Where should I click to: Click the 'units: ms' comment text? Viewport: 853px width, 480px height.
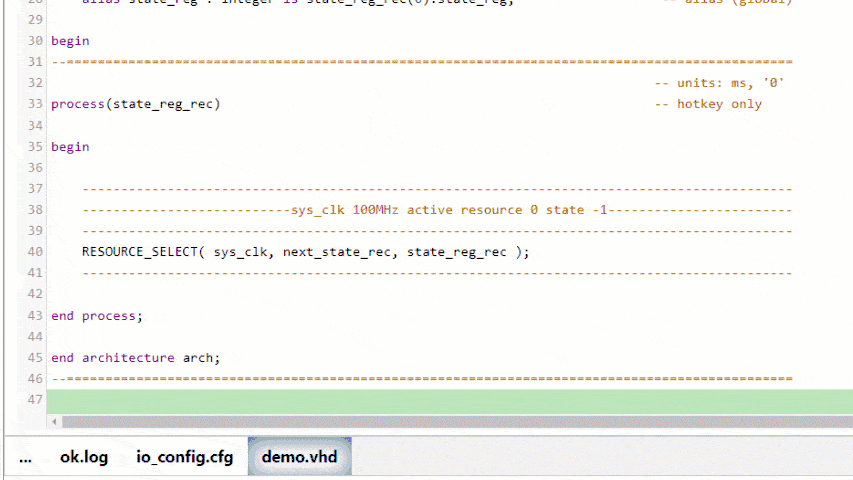coord(718,83)
